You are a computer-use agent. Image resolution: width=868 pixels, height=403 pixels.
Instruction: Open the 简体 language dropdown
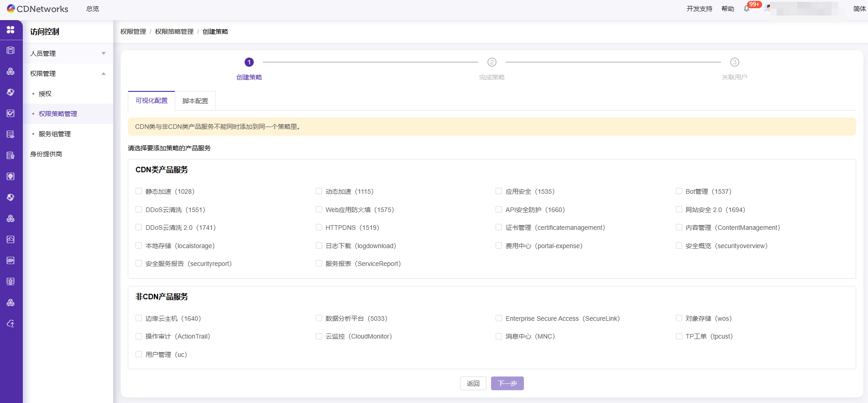pos(859,9)
